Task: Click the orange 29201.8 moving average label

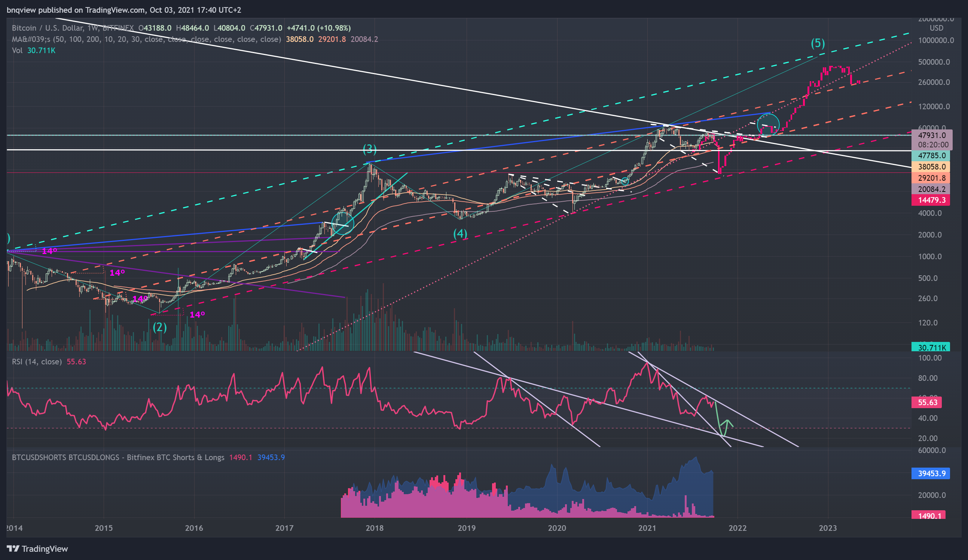Action: pos(930,178)
